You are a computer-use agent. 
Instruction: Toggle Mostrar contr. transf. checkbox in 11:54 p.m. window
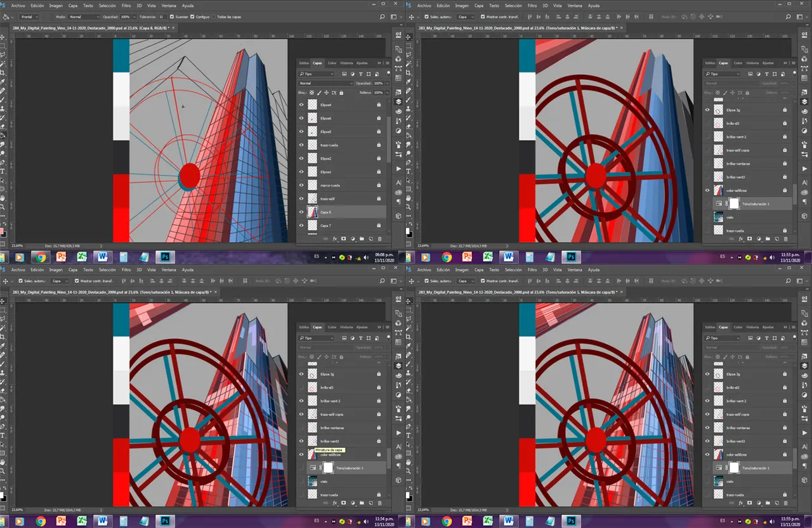coord(77,281)
